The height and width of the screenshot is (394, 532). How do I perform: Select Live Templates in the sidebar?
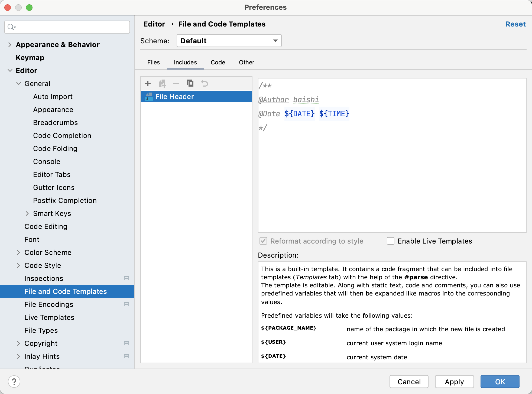pos(49,317)
